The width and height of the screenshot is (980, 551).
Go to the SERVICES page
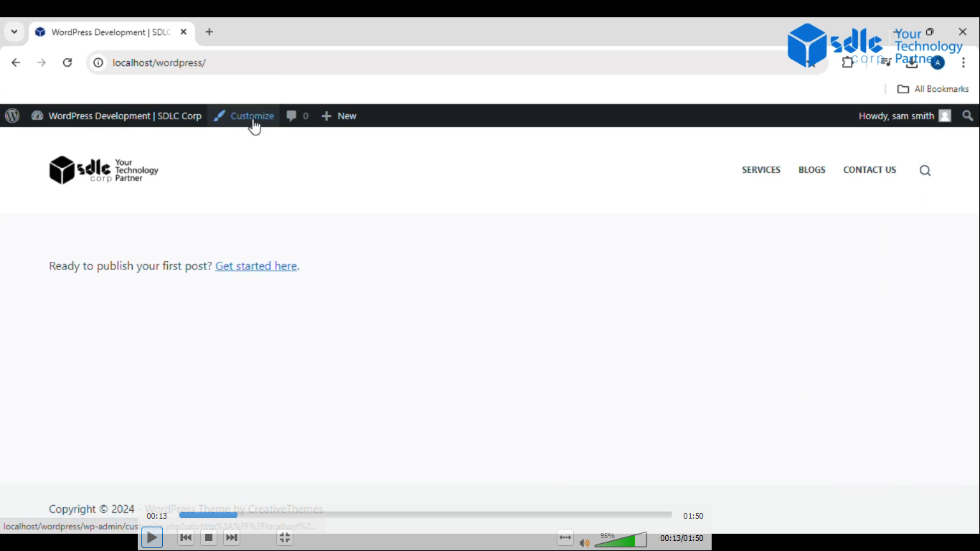point(761,170)
